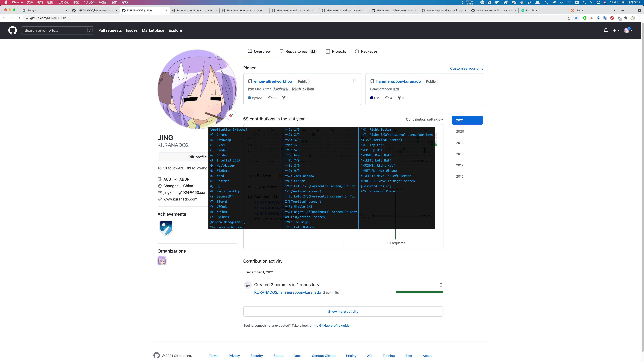This screenshot has width=644, height=362.
Task: Click drag handle on emoji-alfredworkflow pin
Action: [354, 81]
